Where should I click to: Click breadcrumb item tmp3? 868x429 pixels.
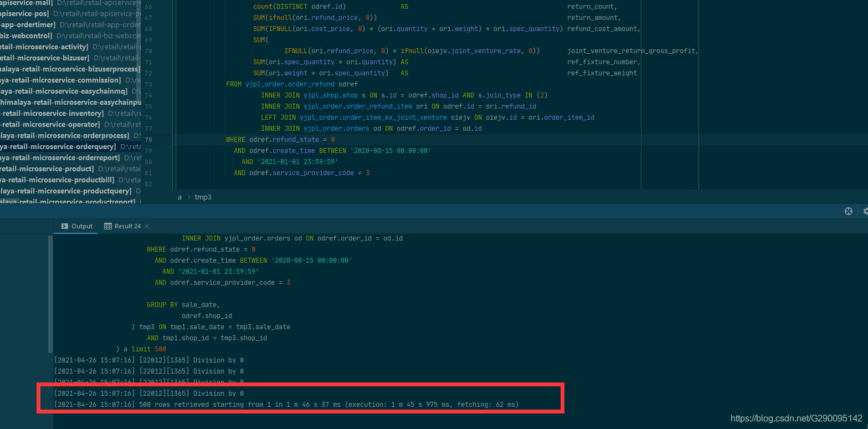coord(203,197)
